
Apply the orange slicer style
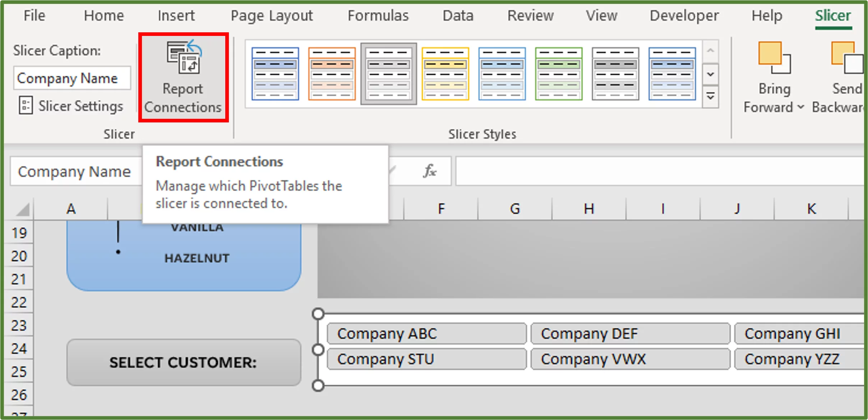click(x=331, y=73)
